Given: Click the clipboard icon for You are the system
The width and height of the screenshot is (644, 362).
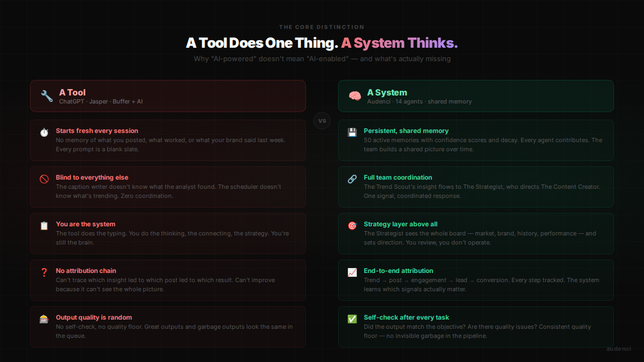Looking at the screenshot, I should pos(44,226).
